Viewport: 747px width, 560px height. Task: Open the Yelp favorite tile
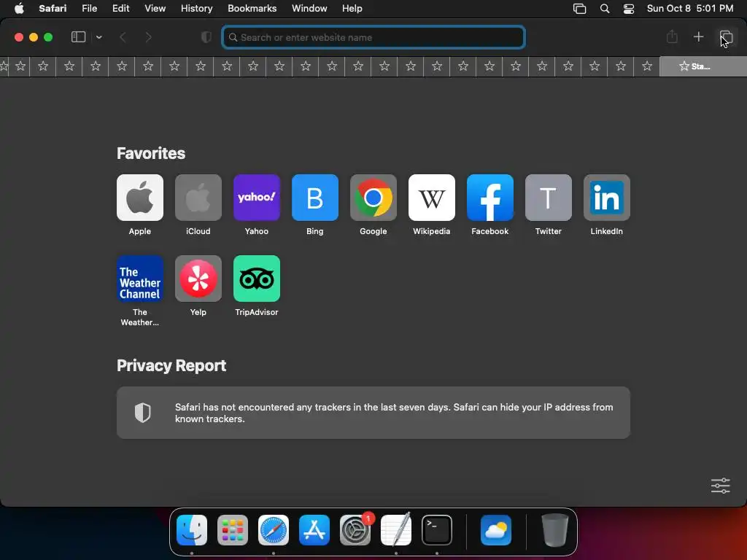coord(198,279)
